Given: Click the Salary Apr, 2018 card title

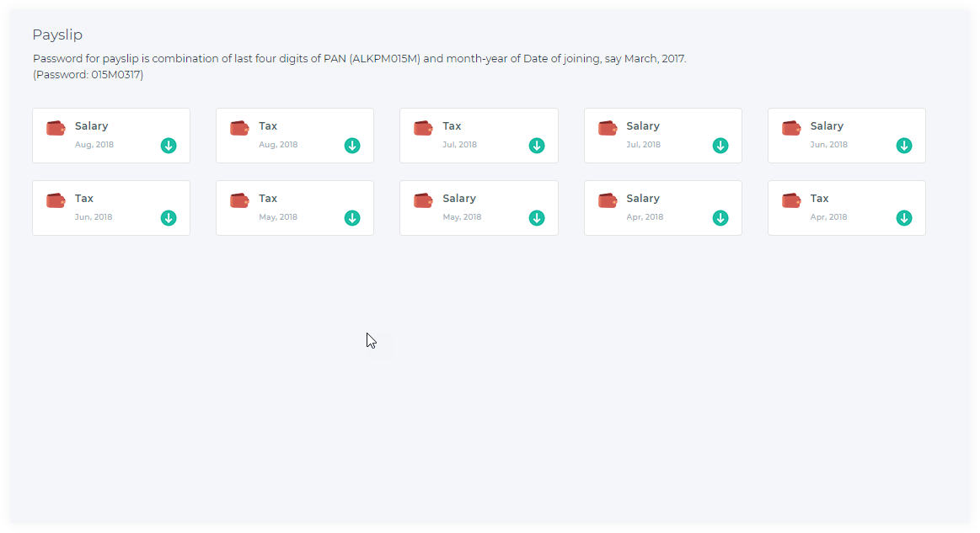Looking at the screenshot, I should [x=642, y=198].
